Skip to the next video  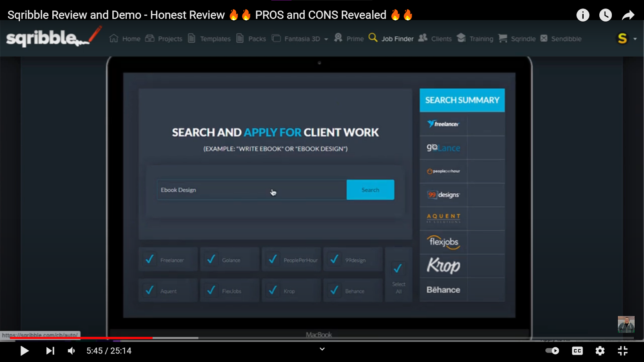click(50, 351)
